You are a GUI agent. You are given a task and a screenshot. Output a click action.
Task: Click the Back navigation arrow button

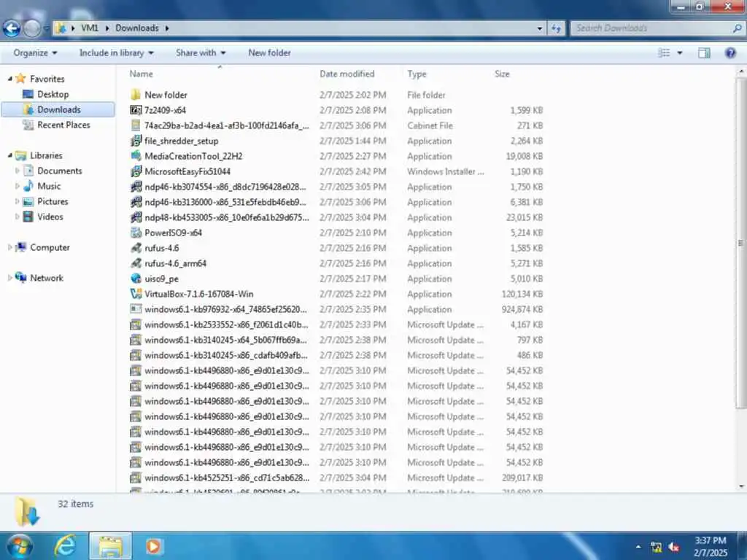(x=12, y=28)
